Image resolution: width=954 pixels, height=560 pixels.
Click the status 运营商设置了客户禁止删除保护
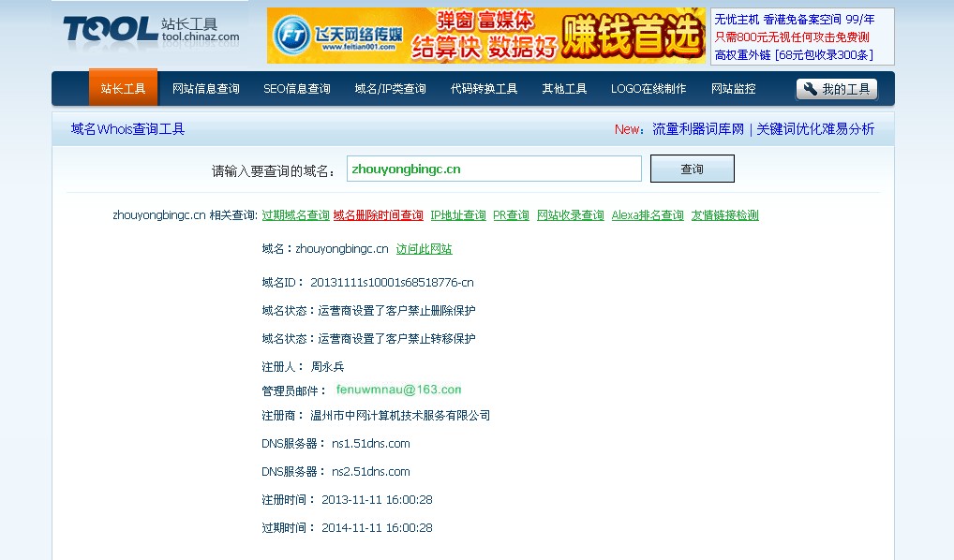[x=396, y=311]
